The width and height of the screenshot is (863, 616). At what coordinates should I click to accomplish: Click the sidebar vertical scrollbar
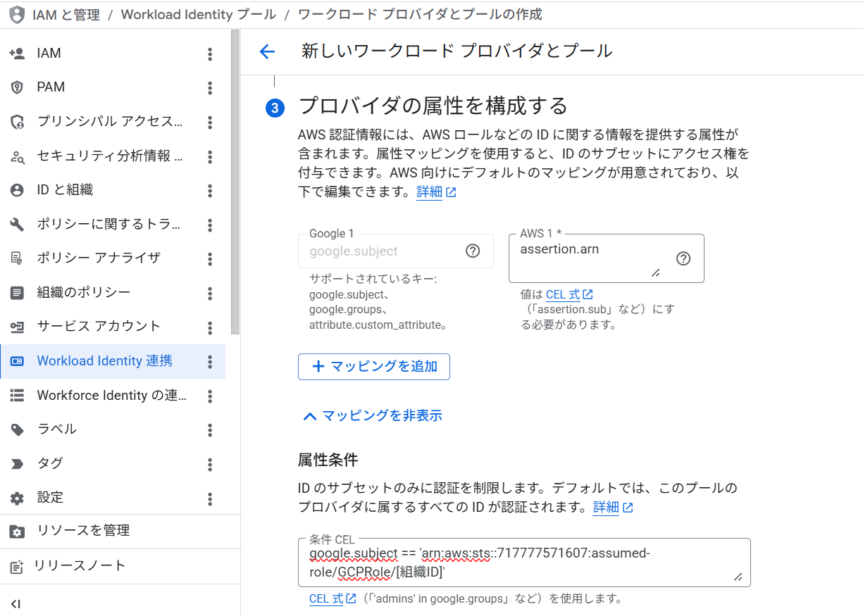235,183
